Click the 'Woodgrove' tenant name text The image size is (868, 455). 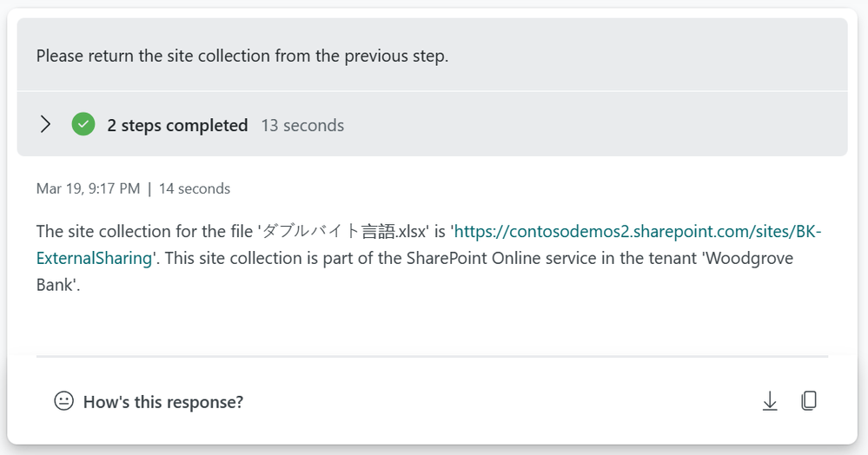coord(750,258)
